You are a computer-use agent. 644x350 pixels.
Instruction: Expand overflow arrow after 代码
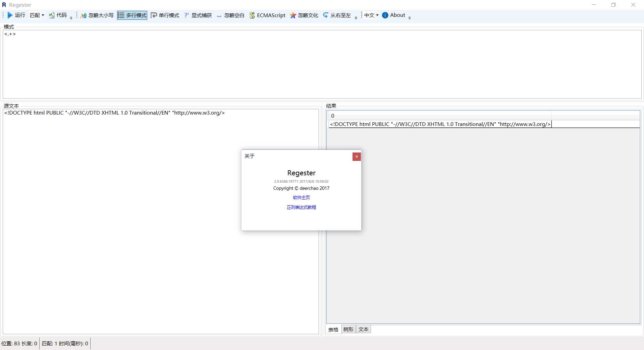(71, 18)
